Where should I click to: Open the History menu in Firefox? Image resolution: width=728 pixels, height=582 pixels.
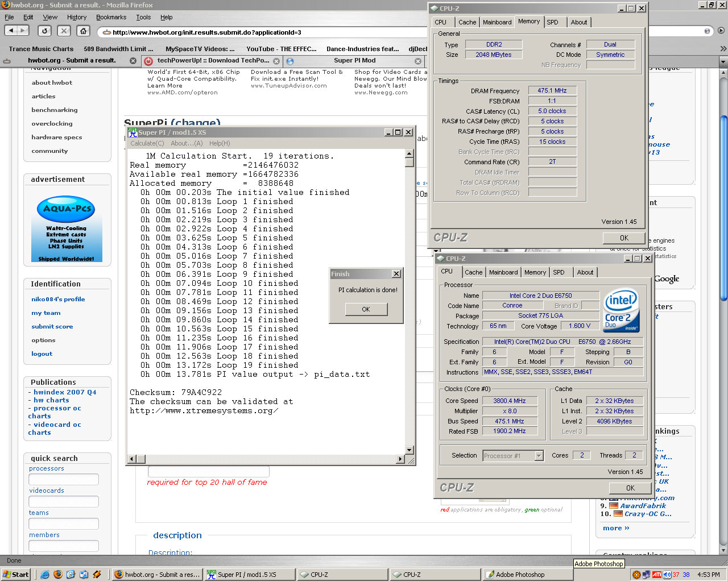pyautogui.click(x=77, y=17)
